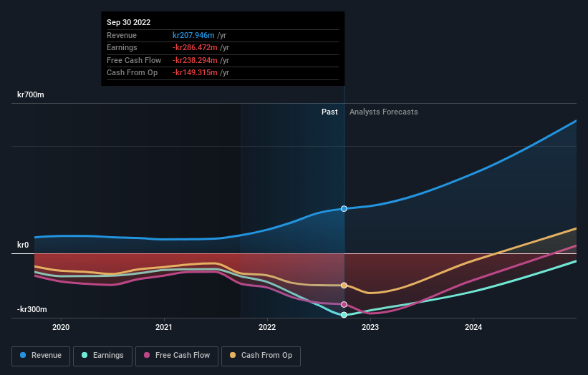588x375 pixels.
Task: Click the -kr238.294m free cash flow value
Action: click(195, 60)
